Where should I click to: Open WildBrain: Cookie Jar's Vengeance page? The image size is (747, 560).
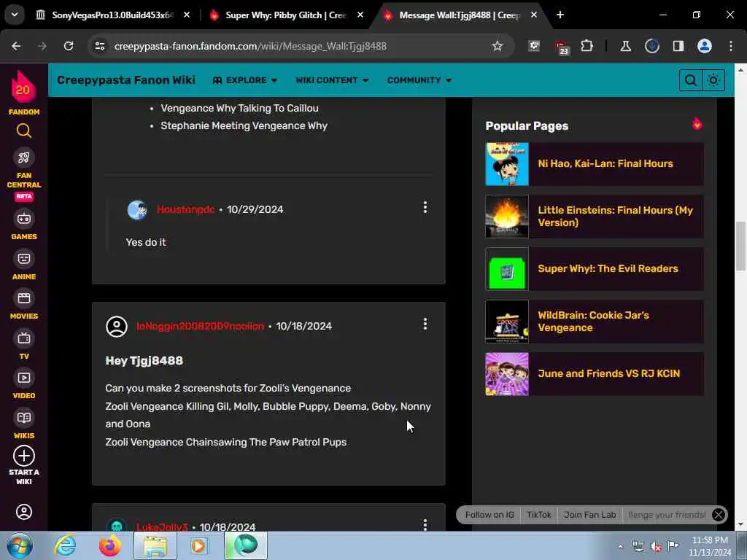tap(594, 322)
